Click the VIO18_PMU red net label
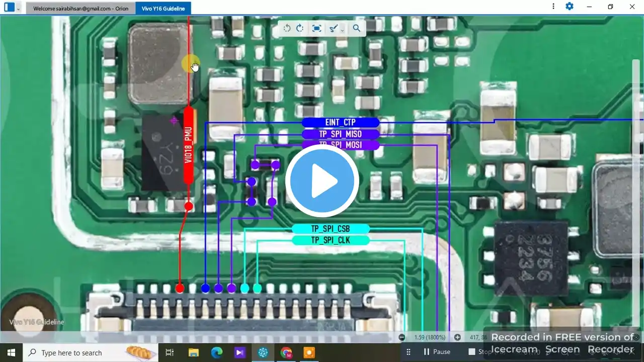 188,145
